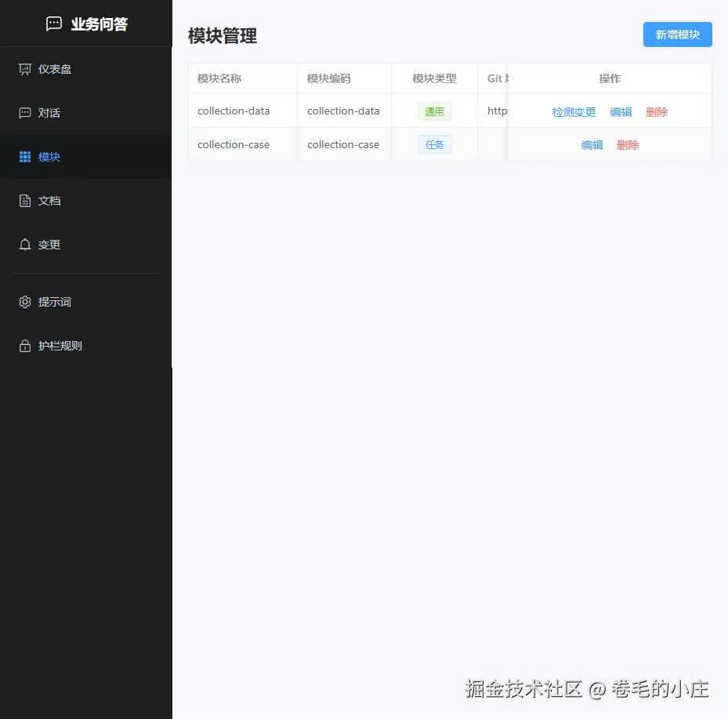Click 编辑 in the collection-data row

tap(621, 112)
